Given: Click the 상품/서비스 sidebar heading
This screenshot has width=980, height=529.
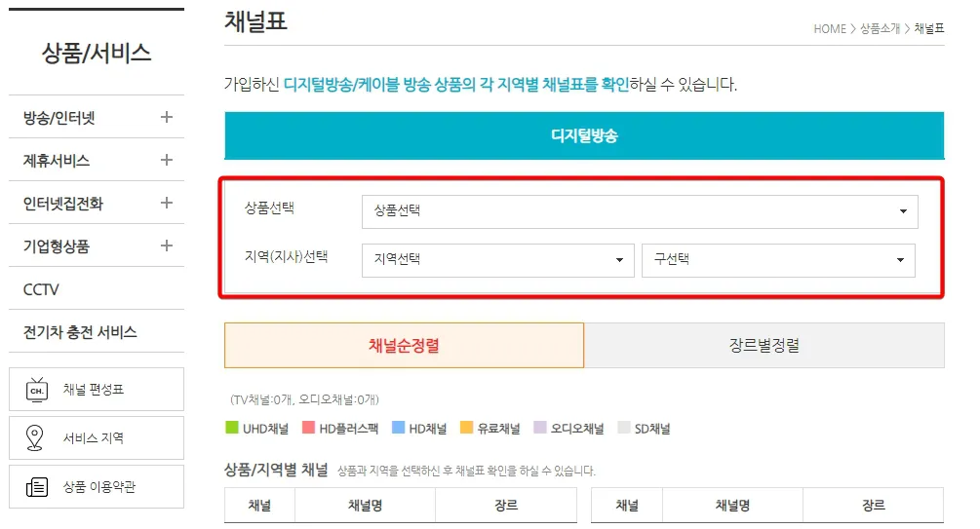Looking at the screenshot, I should pos(97,53).
